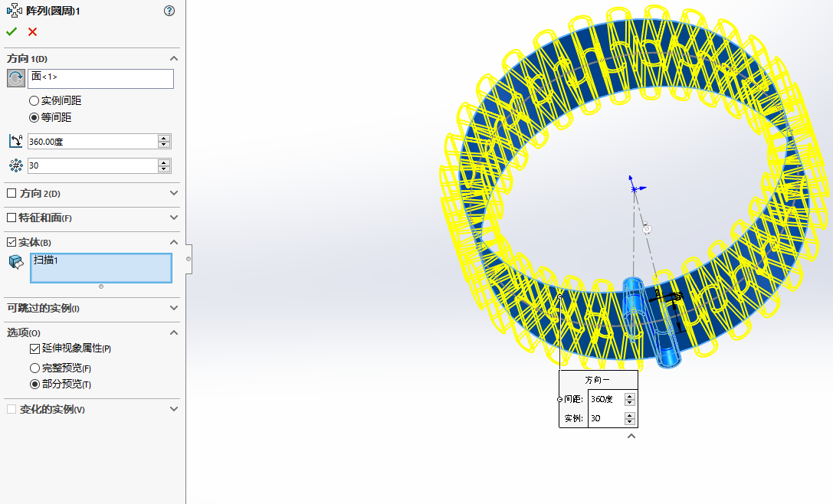
Task: Select 扫描1 in the bodies list
Action: pyautogui.click(x=46, y=260)
